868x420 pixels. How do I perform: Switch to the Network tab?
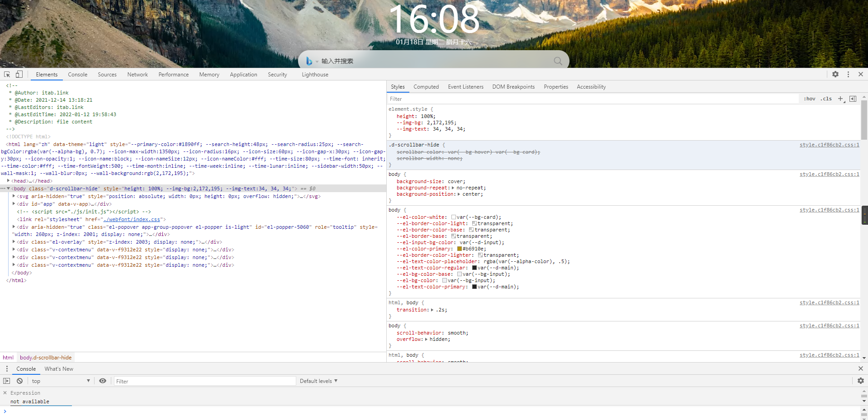pos(138,75)
